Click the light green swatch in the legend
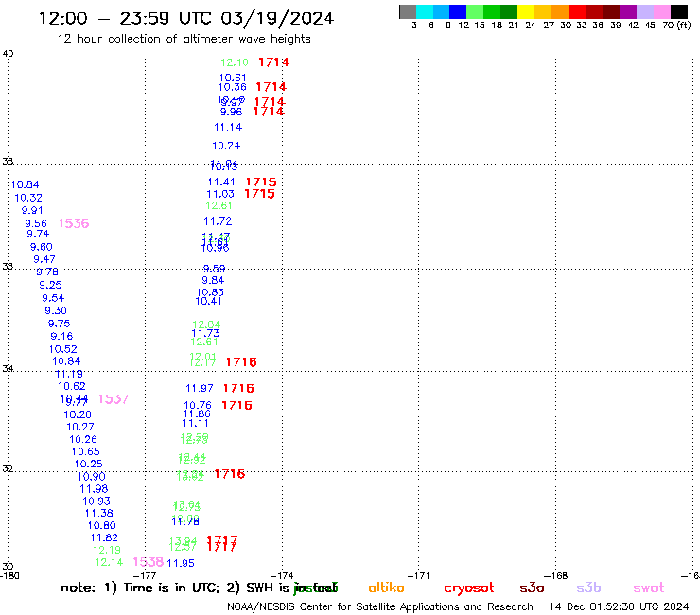 click(475, 11)
